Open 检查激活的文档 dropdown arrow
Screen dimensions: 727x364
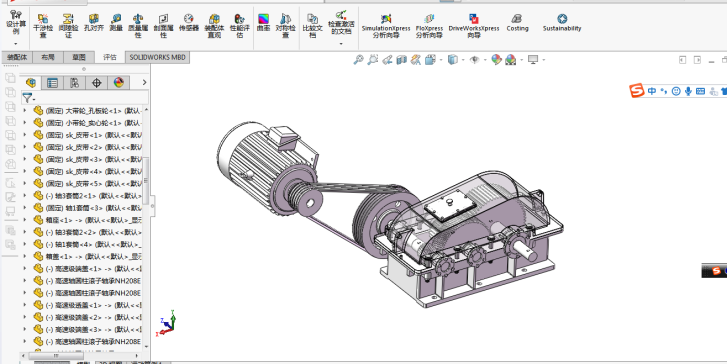pos(341,44)
